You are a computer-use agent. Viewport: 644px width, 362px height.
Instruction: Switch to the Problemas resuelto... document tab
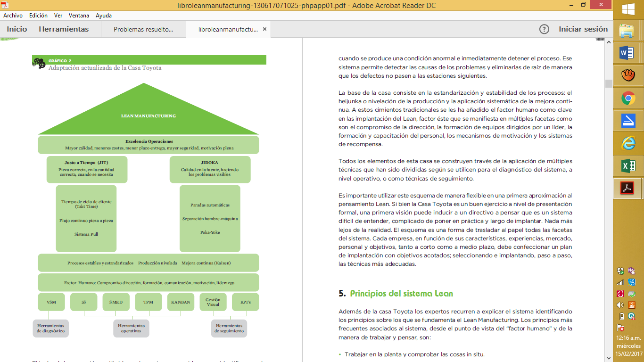[143, 29]
